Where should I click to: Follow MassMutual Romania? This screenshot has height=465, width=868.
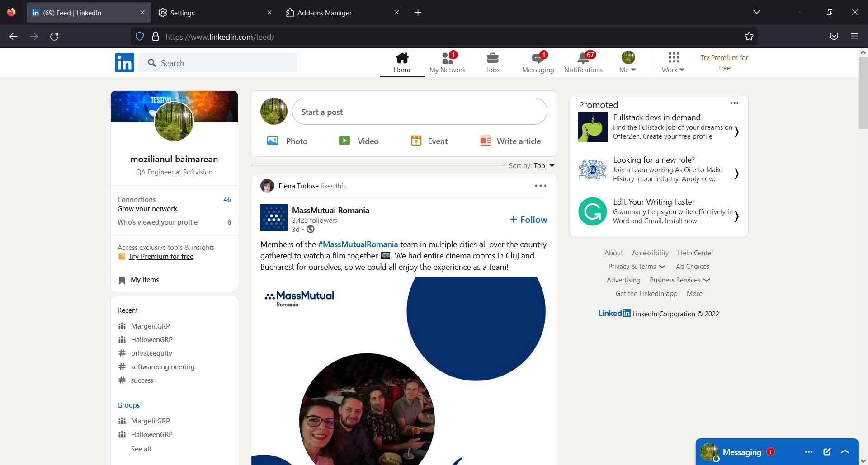pos(528,219)
